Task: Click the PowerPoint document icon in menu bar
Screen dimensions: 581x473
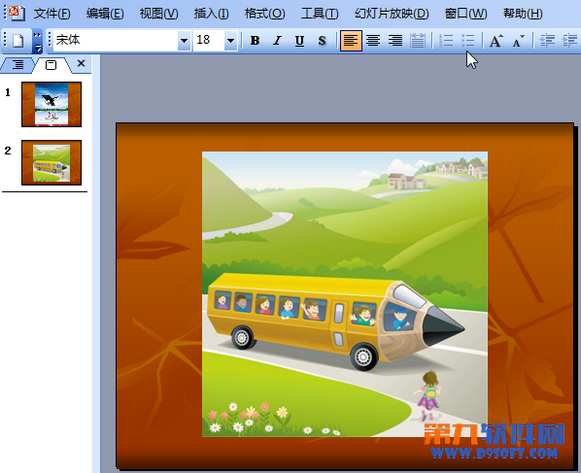Action: [16, 13]
